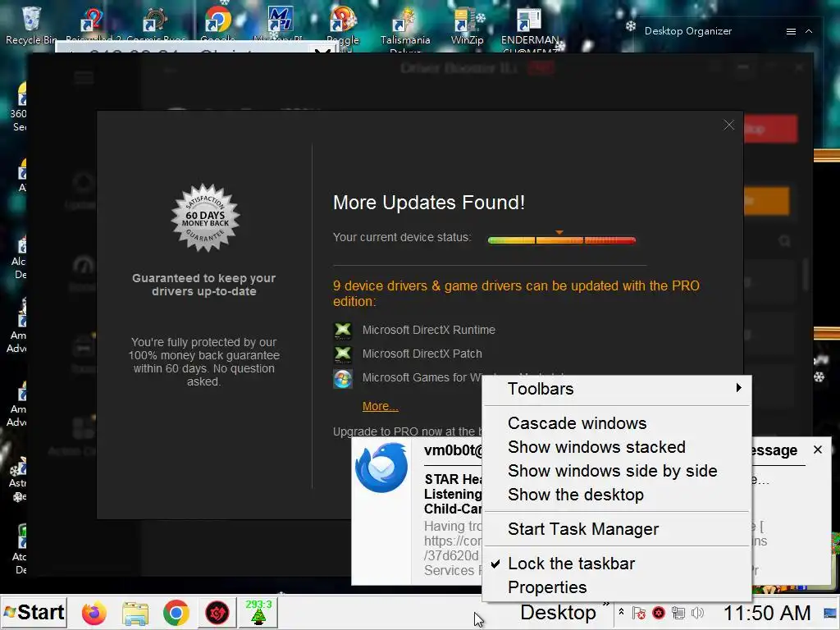The height and width of the screenshot is (630, 840).
Task: Click the Microsoft DirectX Runtime icon
Action: tap(343, 330)
